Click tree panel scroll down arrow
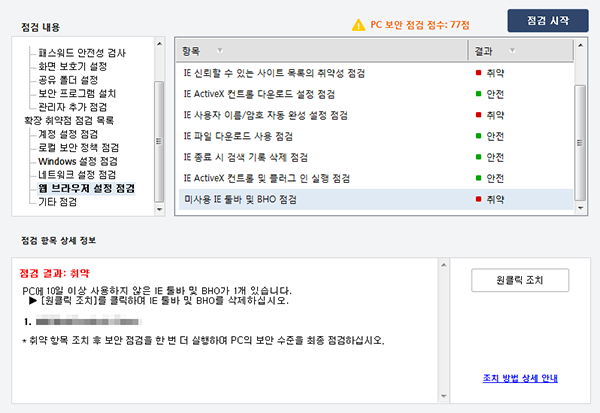The height and width of the screenshot is (413, 600). click(x=160, y=209)
